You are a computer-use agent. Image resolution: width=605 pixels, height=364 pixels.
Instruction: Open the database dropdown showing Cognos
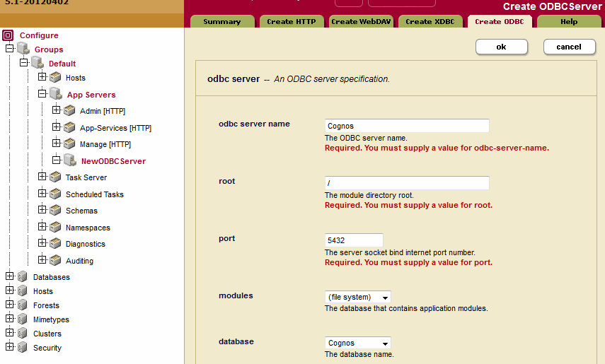(358, 343)
